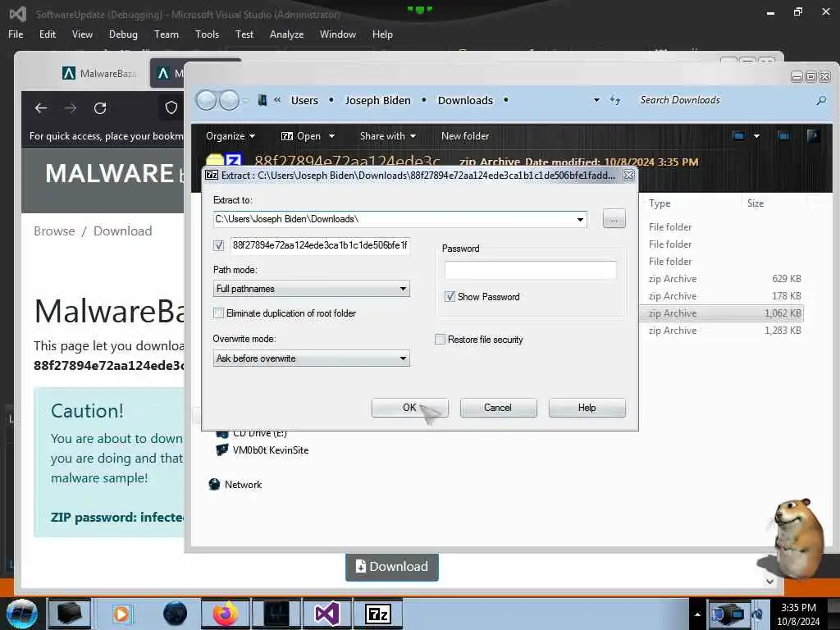Reload the MalwareBazaar browser page
The height and width of the screenshot is (630, 840).
click(100, 108)
